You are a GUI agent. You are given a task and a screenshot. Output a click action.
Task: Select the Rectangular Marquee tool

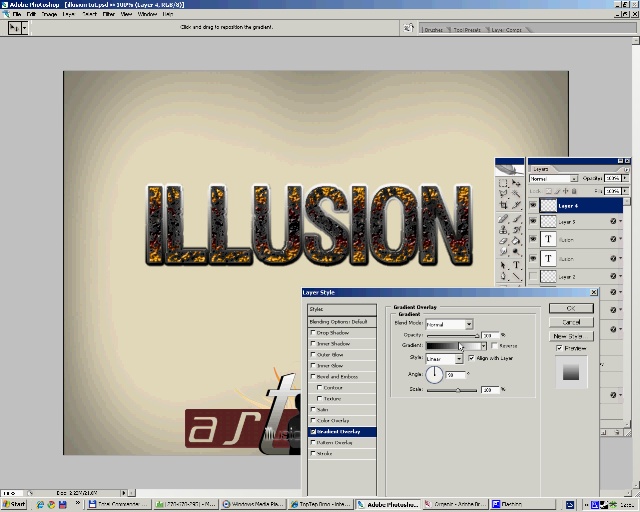click(503, 183)
